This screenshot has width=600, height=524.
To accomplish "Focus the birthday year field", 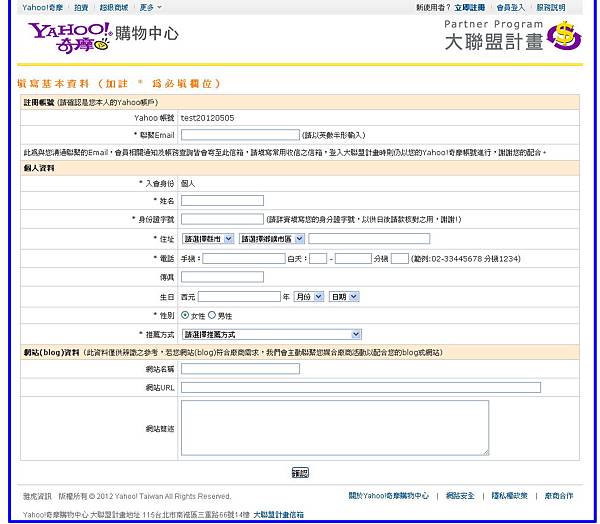I will [x=240, y=297].
